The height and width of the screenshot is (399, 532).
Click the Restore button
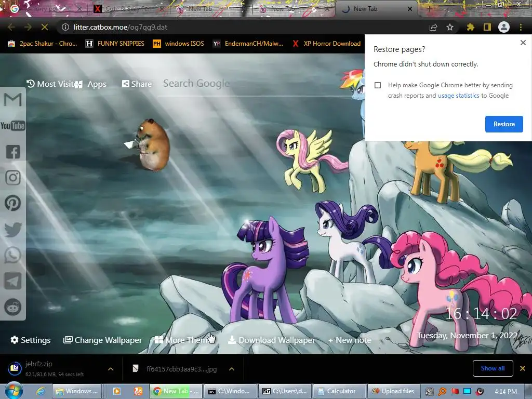click(x=504, y=124)
